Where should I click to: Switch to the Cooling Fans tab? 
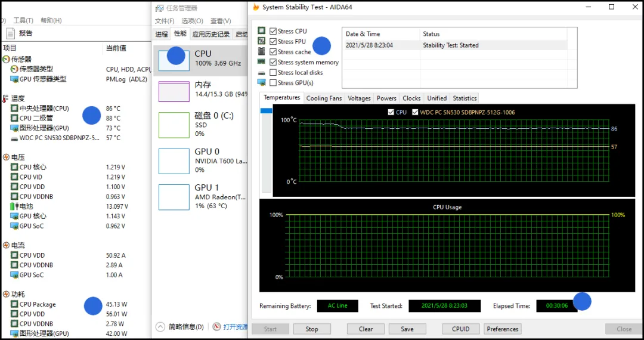[324, 98]
